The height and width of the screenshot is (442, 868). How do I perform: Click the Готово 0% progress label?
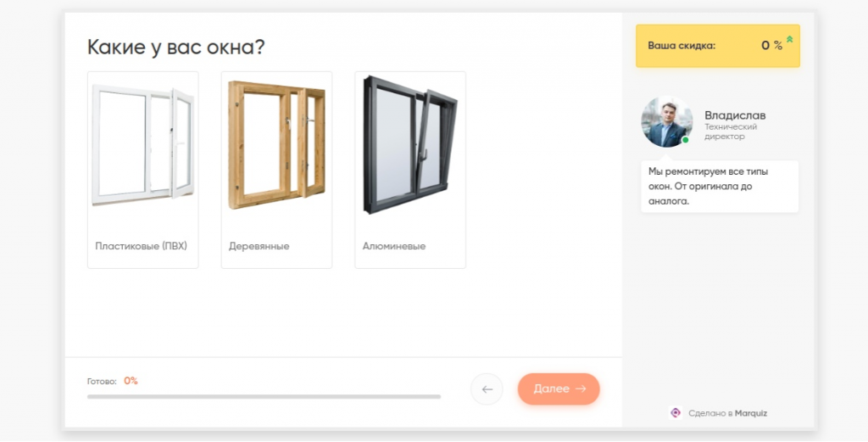[113, 381]
